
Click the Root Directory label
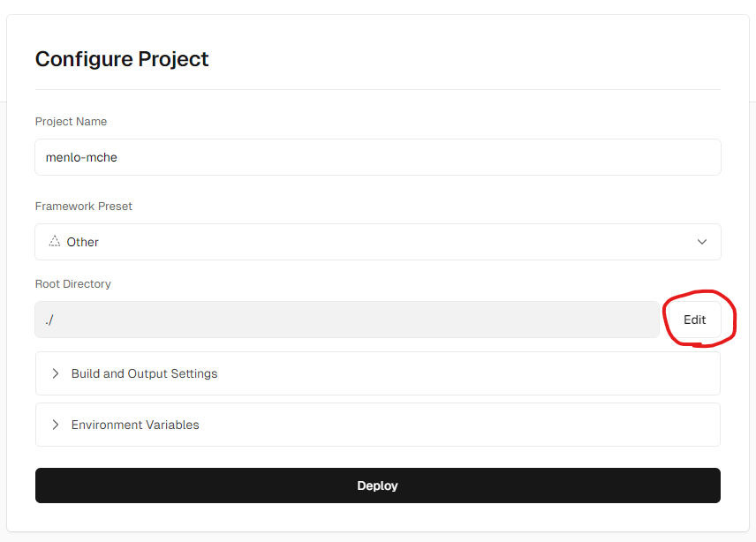[72, 283]
